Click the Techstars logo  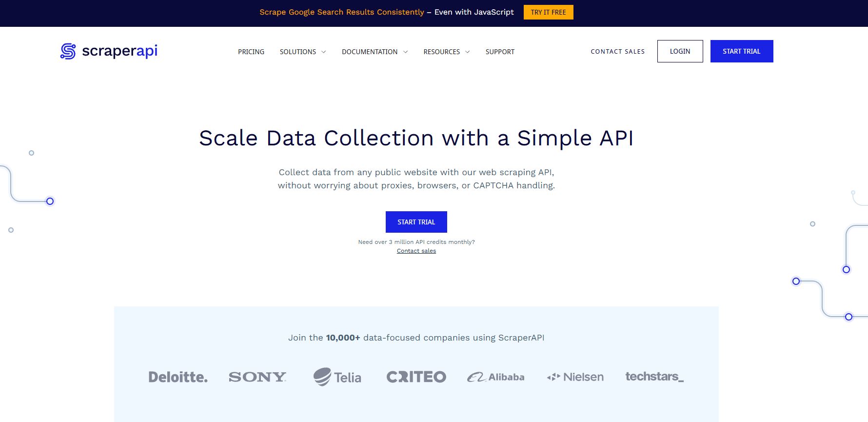654,377
